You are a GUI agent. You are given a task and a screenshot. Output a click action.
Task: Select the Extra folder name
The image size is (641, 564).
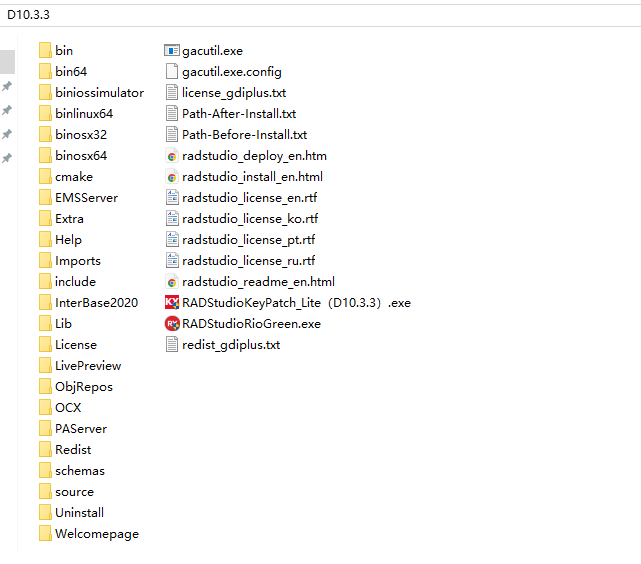point(69,219)
